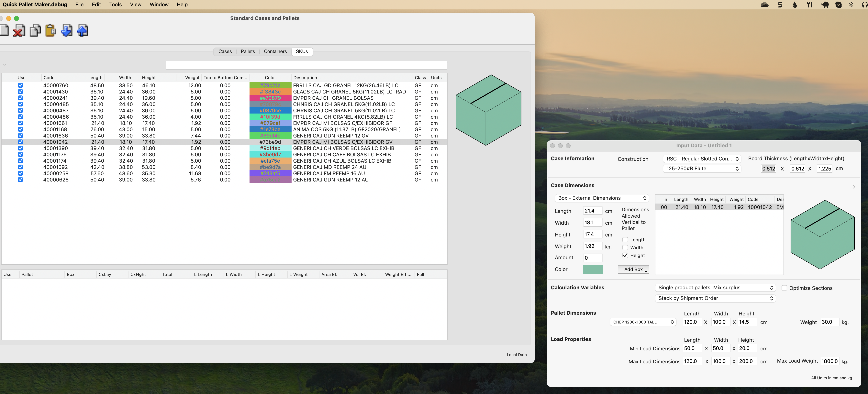
Task: Enable Length as vertical dimension
Action: tap(625, 240)
